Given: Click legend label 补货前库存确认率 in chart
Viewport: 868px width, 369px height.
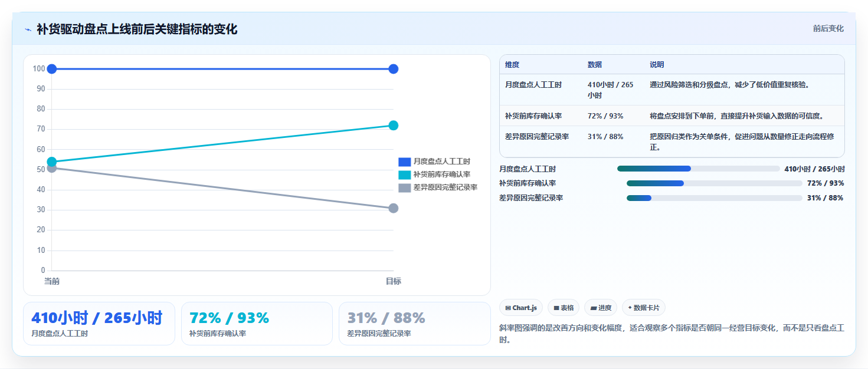Looking at the screenshot, I should 441,174.
